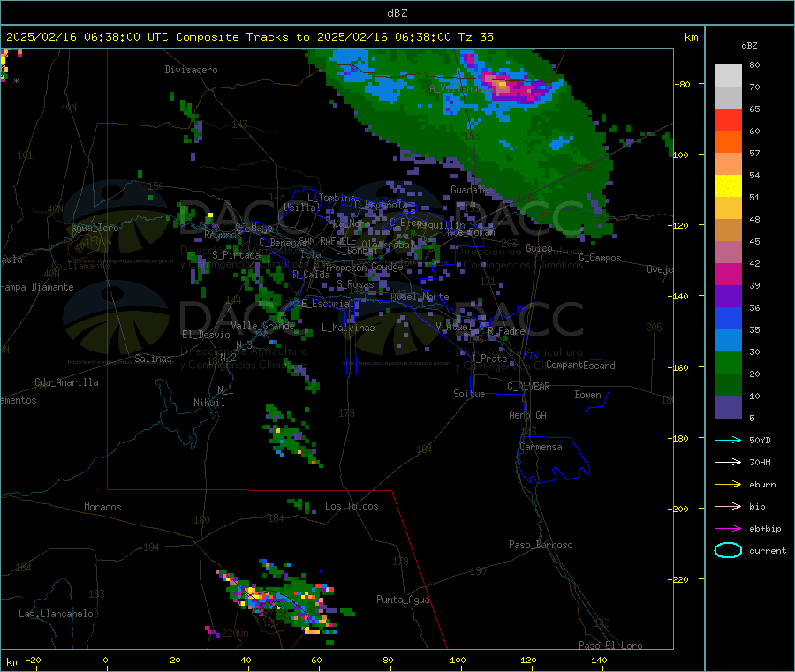Click the Pampa_Diamante map label
This screenshot has width=795, height=672.
(x=37, y=287)
